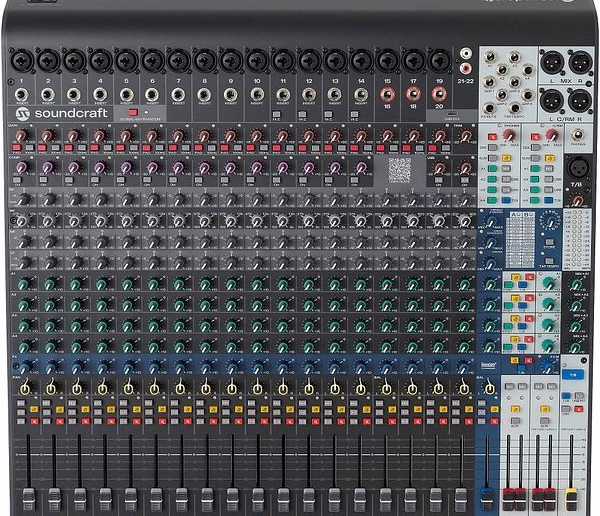The width and height of the screenshot is (600, 516).
Task: Select the channel 1 XLR combo input
Action: 22,60
